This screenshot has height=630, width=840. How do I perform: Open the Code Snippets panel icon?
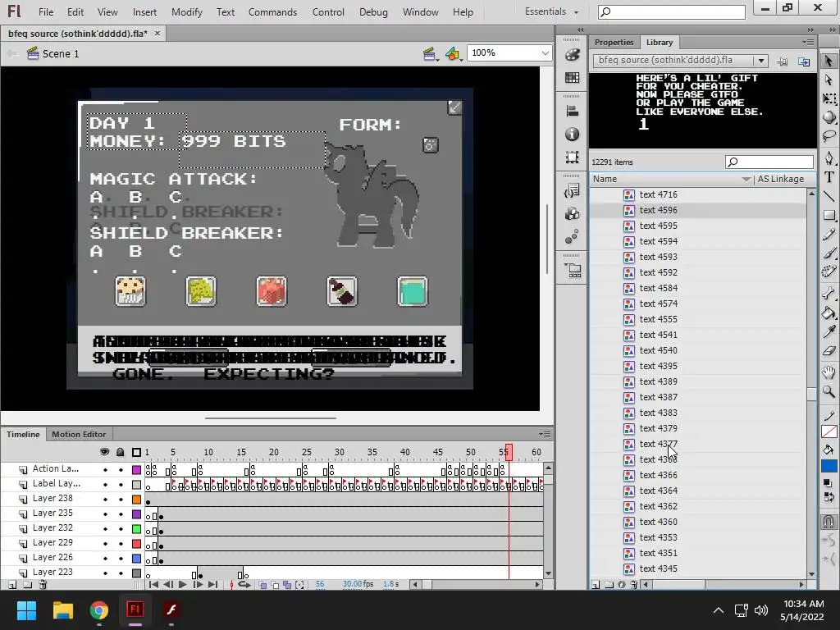[x=572, y=190]
